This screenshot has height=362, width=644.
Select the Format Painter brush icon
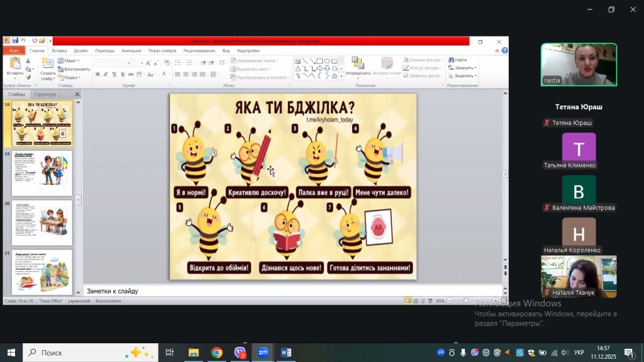[28, 77]
